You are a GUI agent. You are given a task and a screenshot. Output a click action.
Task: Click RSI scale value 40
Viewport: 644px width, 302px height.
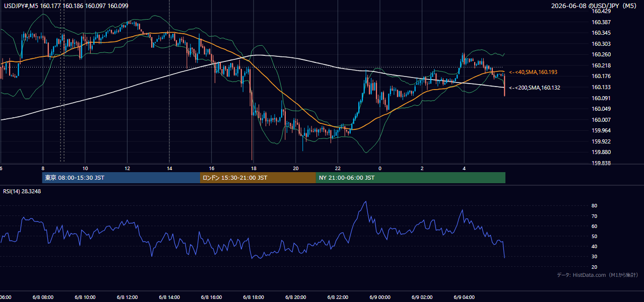click(595, 246)
